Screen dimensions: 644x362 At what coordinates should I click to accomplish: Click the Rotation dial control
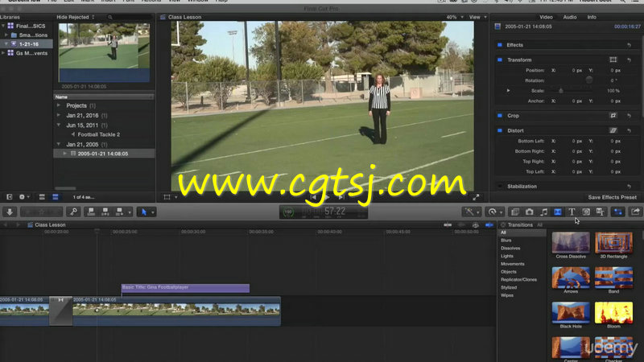tap(589, 80)
